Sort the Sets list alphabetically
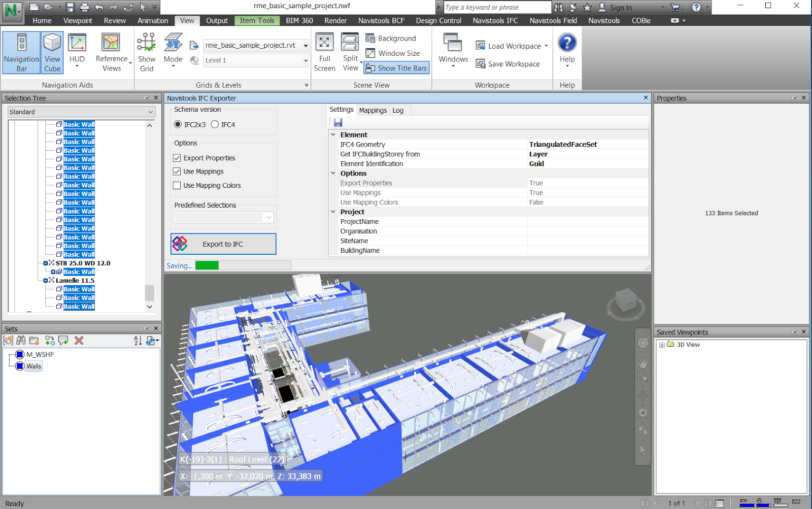Screen dimensions: 812x509 click(138, 341)
